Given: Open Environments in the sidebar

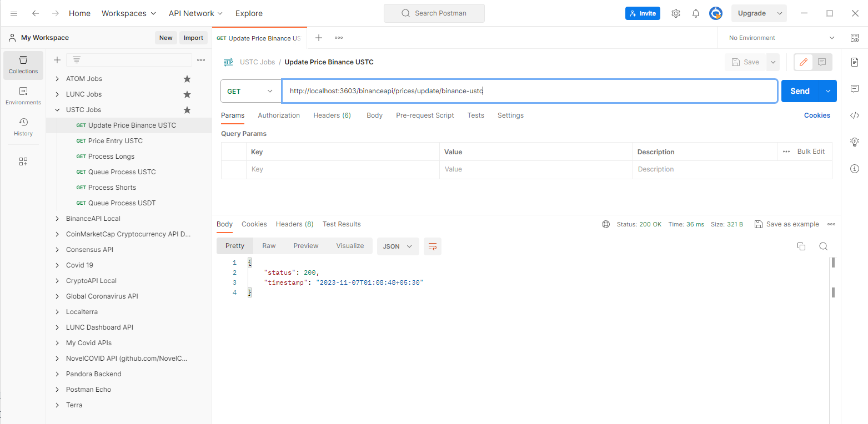Looking at the screenshot, I should (x=23, y=97).
